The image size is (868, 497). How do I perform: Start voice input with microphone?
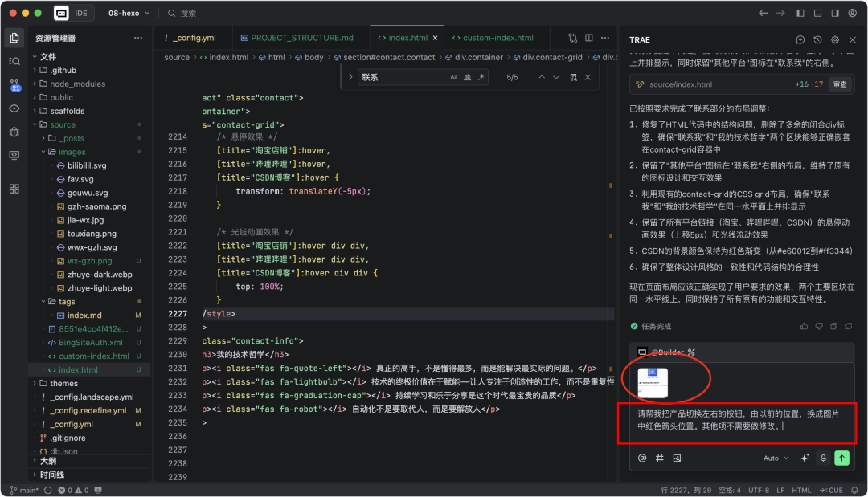tap(823, 458)
